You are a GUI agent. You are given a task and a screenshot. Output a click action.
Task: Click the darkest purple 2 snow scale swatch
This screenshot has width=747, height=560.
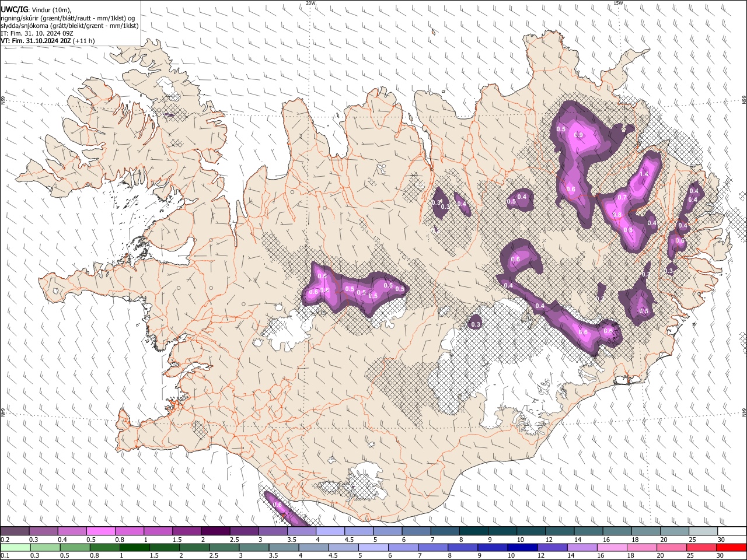click(215, 531)
